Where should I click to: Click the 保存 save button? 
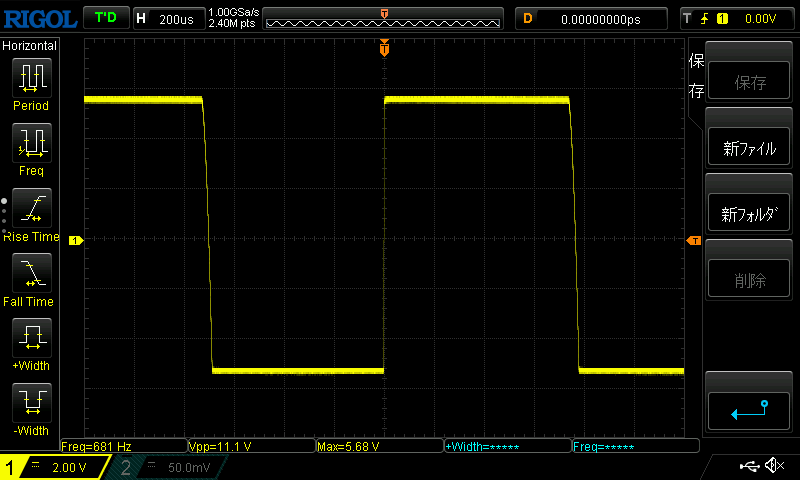coord(749,81)
